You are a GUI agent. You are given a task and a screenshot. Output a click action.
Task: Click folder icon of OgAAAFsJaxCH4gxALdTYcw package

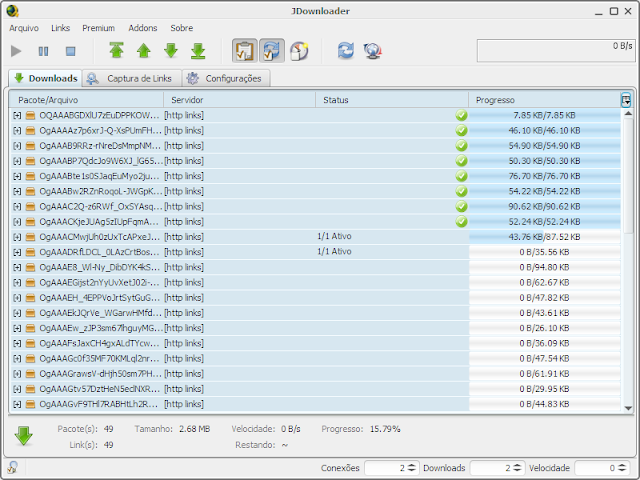(x=30, y=343)
